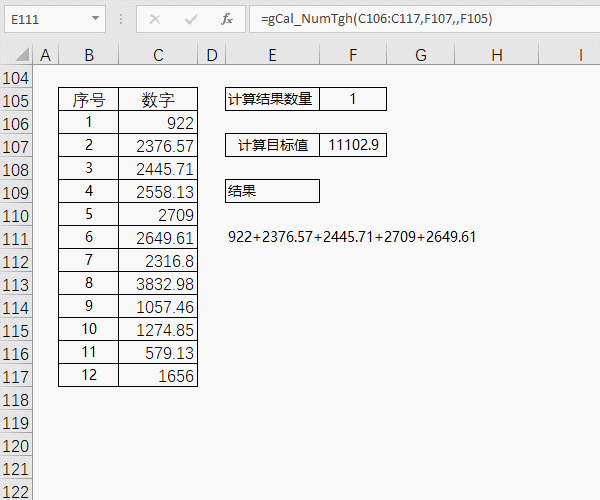Select sequence number cell 12
600x500 pixels.
tap(89, 375)
